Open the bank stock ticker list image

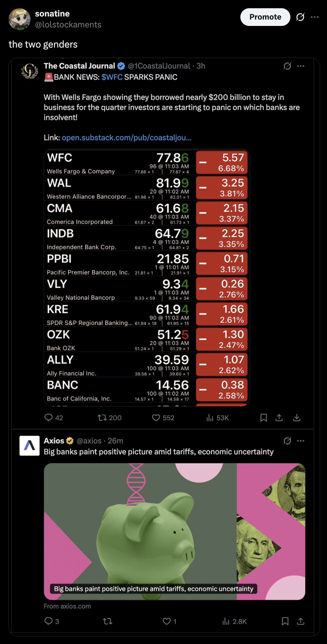point(147,278)
